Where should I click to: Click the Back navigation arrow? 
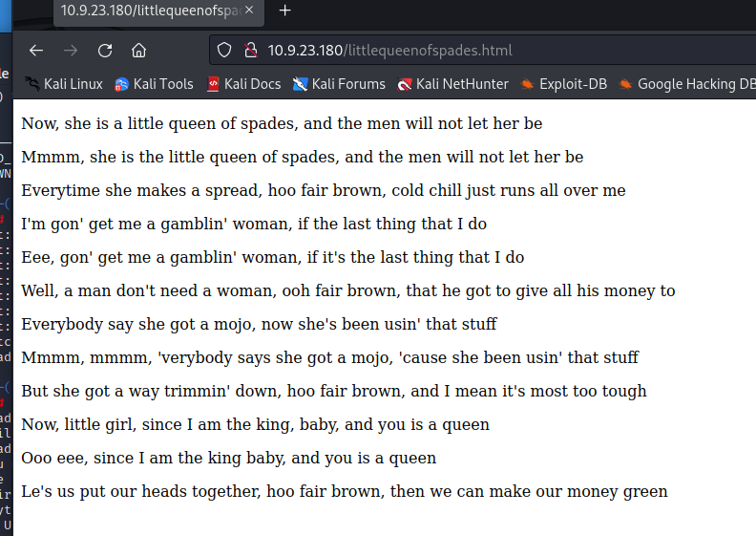click(36, 51)
